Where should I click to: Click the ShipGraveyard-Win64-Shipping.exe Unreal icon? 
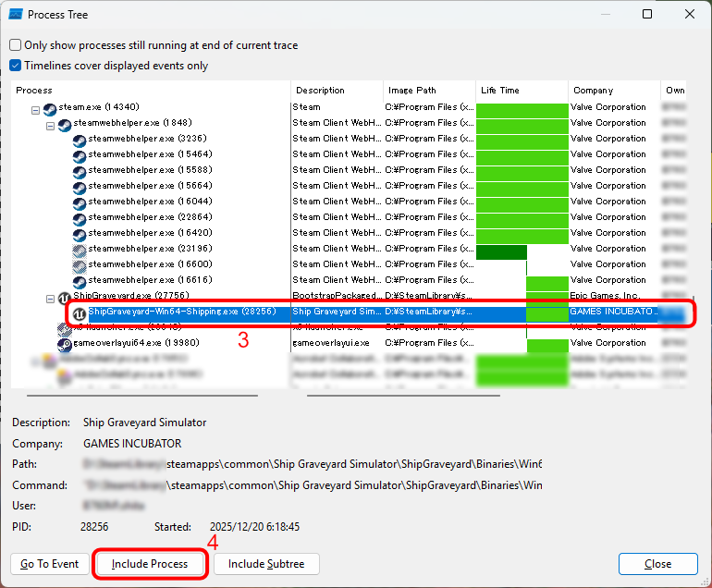pyautogui.click(x=80, y=313)
